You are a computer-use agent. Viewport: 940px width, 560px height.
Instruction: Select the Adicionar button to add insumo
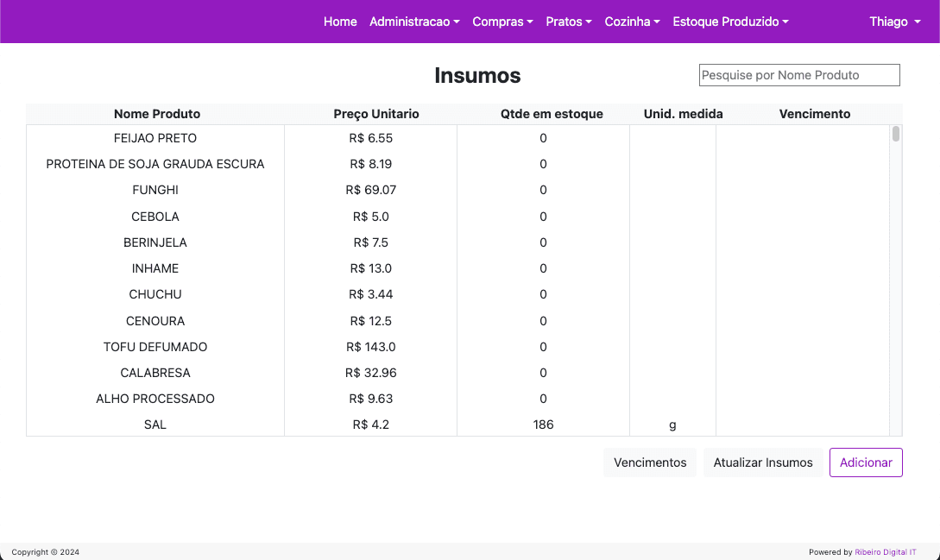click(866, 462)
